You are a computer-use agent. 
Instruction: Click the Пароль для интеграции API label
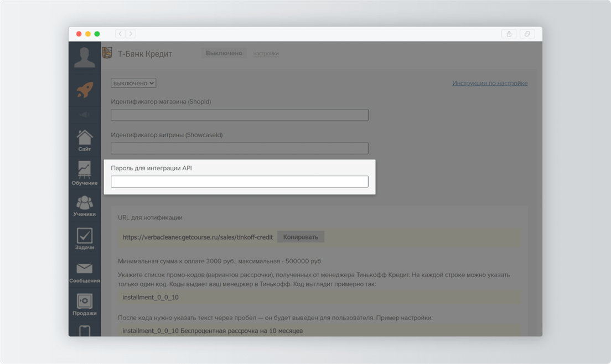point(151,168)
